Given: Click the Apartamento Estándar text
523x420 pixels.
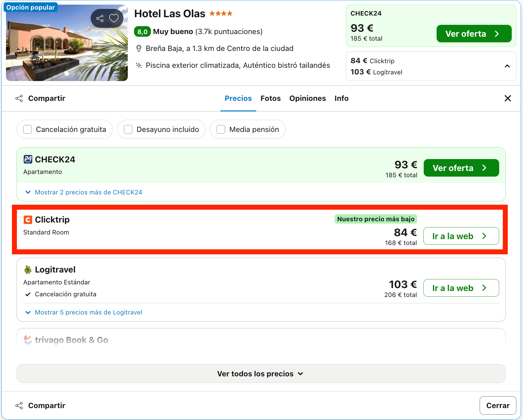Looking at the screenshot, I should (x=57, y=282).
